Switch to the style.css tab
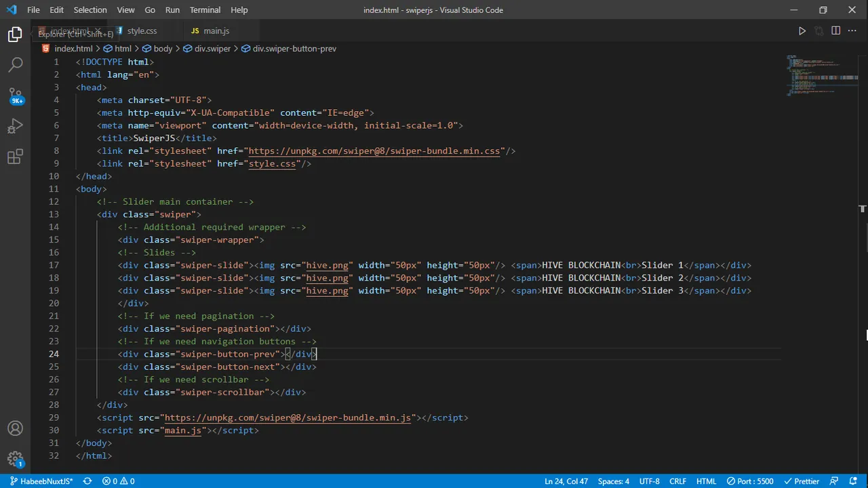 tap(142, 30)
